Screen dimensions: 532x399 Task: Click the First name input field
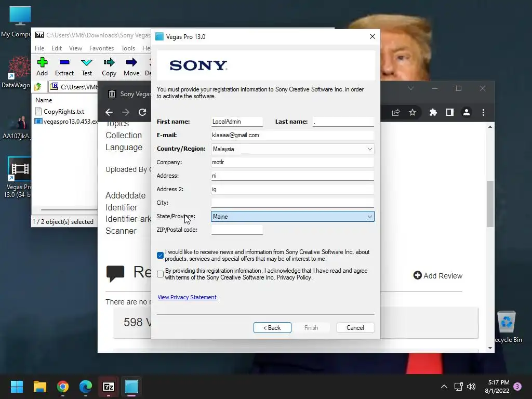(x=237, y=122)
